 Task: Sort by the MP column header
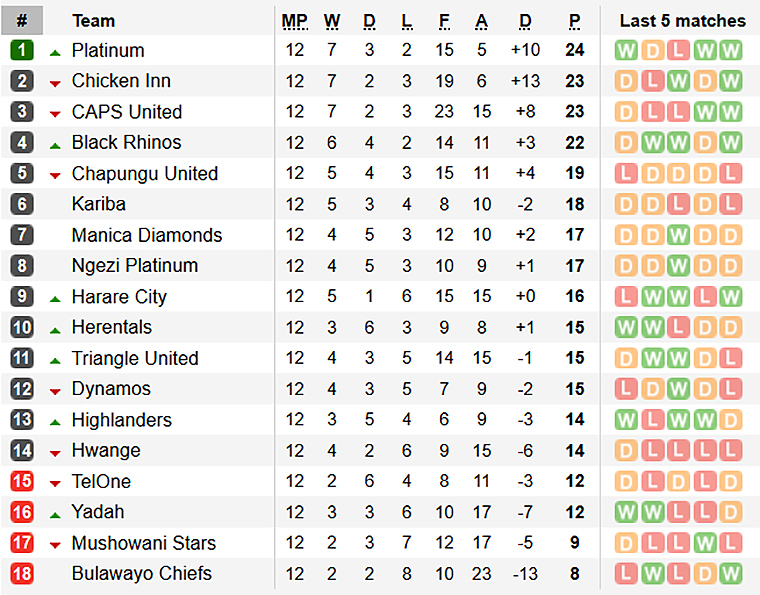pos(295,21)
